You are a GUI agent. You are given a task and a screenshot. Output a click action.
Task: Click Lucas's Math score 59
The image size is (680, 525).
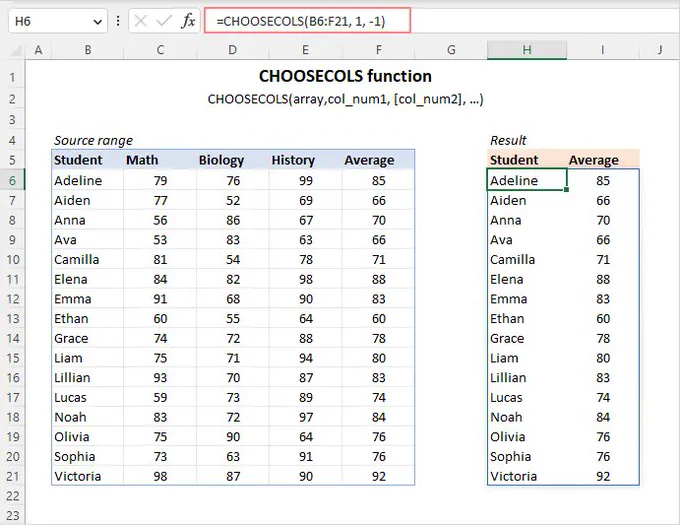tap(160, 398)
